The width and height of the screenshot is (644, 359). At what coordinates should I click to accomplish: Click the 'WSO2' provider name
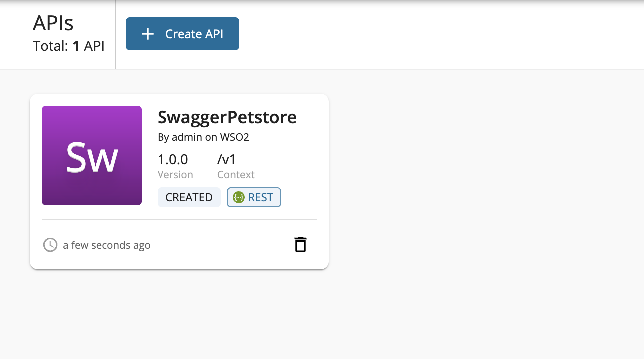pyautogui.click(x=235, y=137)
